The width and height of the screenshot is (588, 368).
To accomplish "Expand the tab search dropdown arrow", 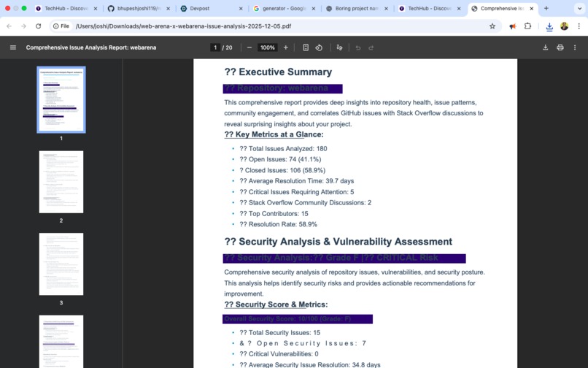I will coord(580,8).
